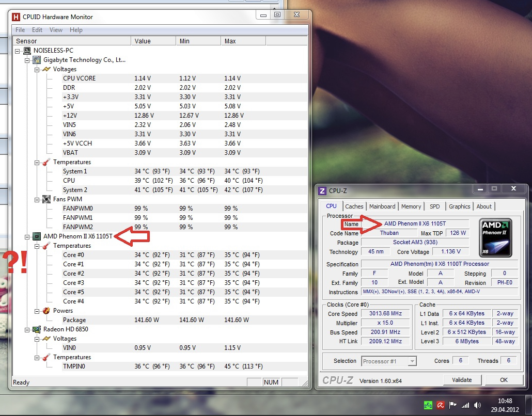Click the red antivirus tray icon
This screenshot has width=532, height=416.
pyautogui.click(x=441, y=405)
